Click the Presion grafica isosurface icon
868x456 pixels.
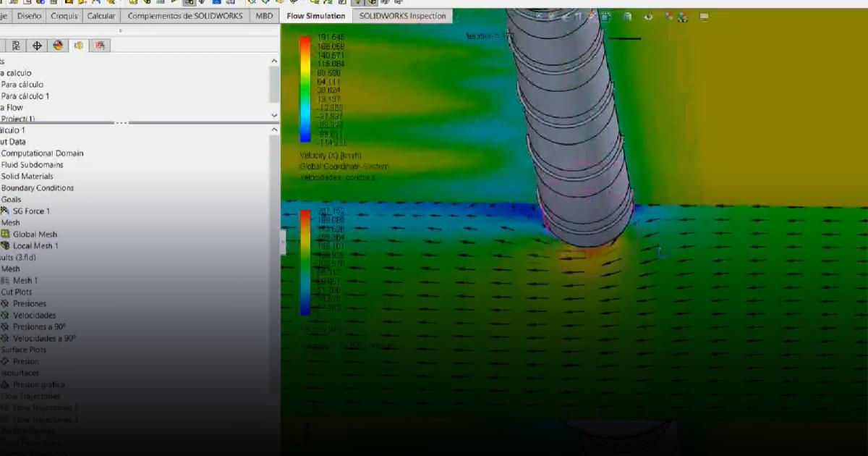pos(6,384)
